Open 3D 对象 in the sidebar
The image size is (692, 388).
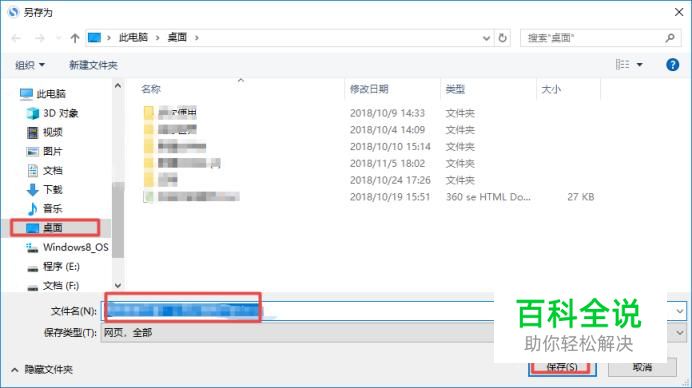pos(52,113)
